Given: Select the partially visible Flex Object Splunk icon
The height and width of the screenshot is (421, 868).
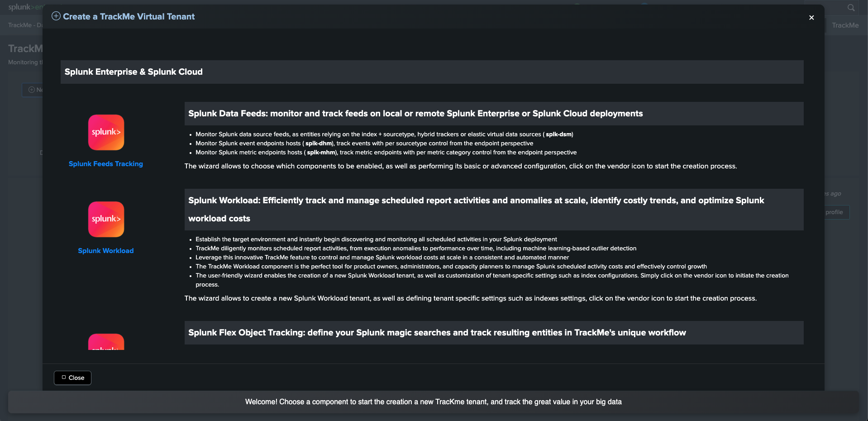Looking at the screenshot, I should coord(106,342).
